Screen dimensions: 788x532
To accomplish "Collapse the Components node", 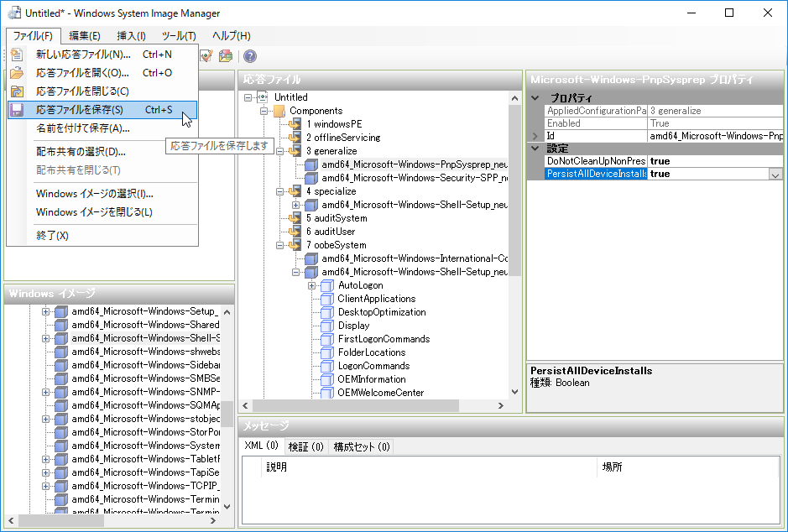I will [264, 111].
